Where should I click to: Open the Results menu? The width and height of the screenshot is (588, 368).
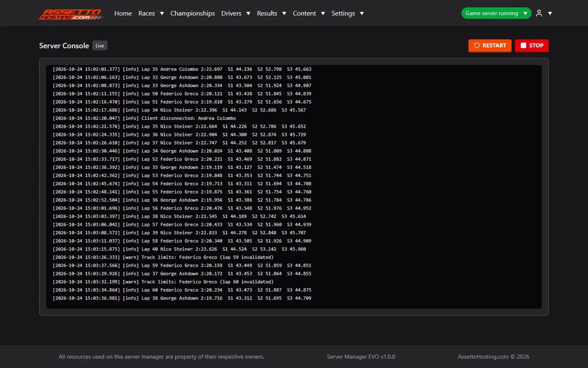[x=267, y=13]
